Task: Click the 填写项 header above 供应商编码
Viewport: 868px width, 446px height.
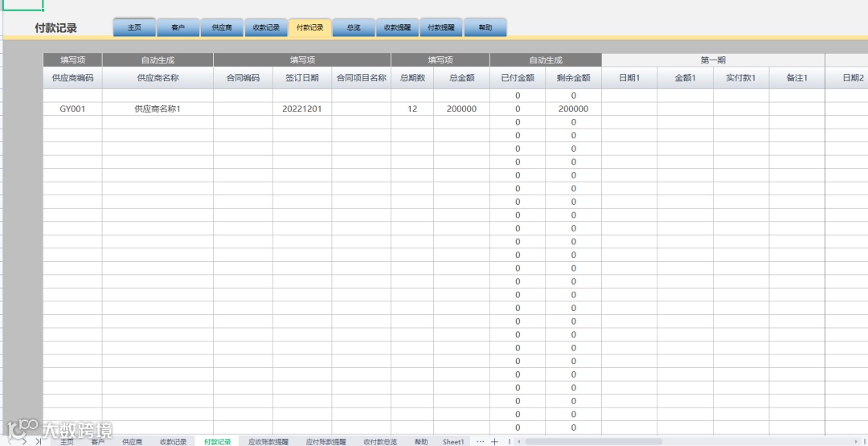Action: 72,59
